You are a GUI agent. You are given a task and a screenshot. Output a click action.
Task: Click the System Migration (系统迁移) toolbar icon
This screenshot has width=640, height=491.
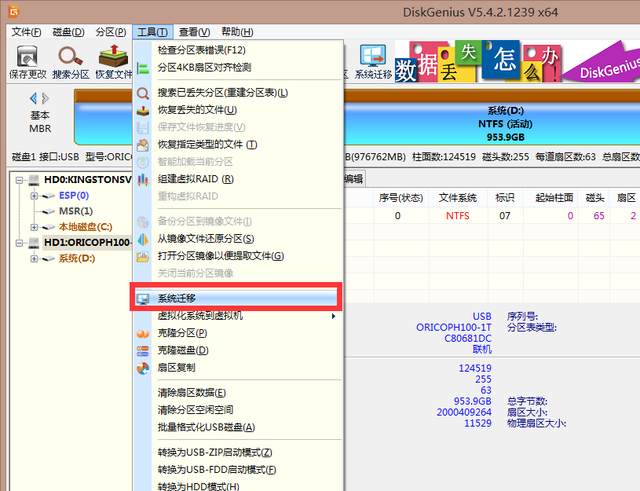[373, 62]
